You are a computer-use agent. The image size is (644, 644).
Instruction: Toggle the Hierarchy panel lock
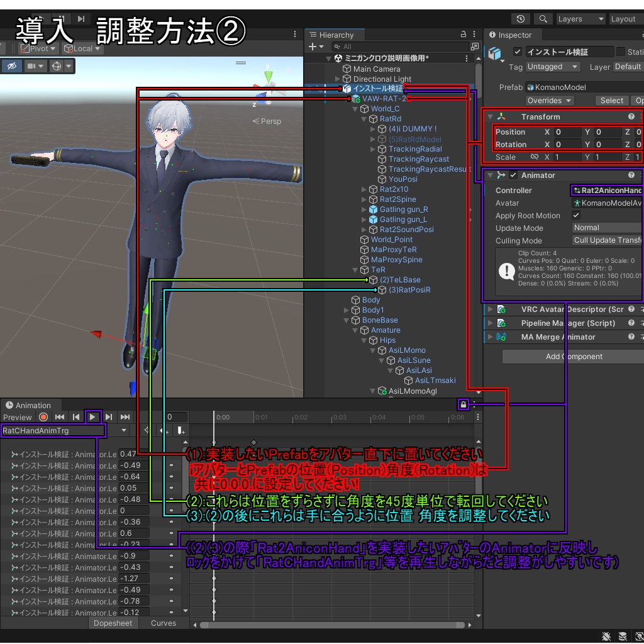pos(464,34)
